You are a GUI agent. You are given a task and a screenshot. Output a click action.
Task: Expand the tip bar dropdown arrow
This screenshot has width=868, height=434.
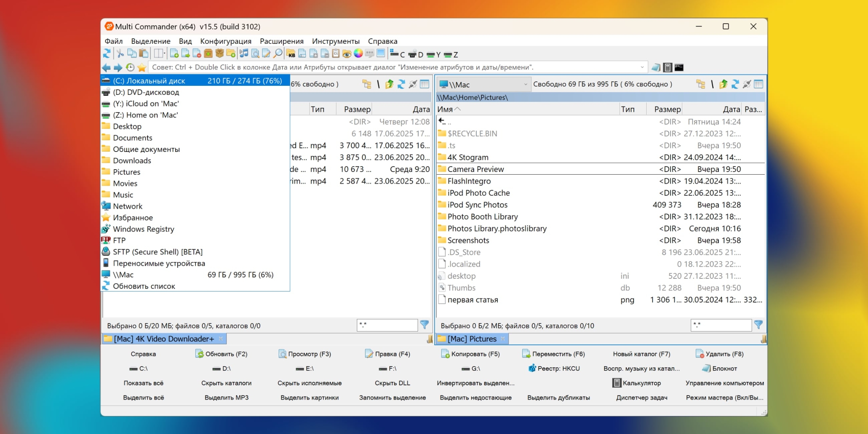point(642,67)
